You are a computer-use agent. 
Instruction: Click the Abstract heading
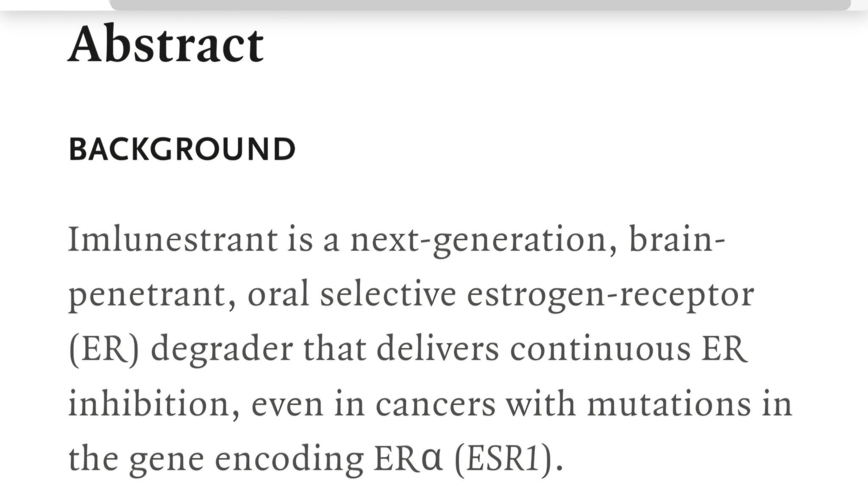(x=166, y=44)
